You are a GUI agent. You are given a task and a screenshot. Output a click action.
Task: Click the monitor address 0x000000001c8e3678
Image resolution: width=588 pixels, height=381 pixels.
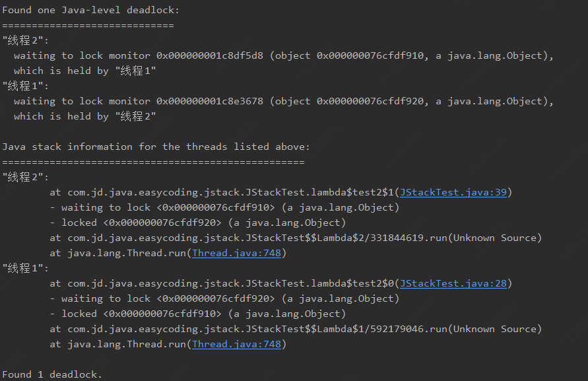coord(210,101)
